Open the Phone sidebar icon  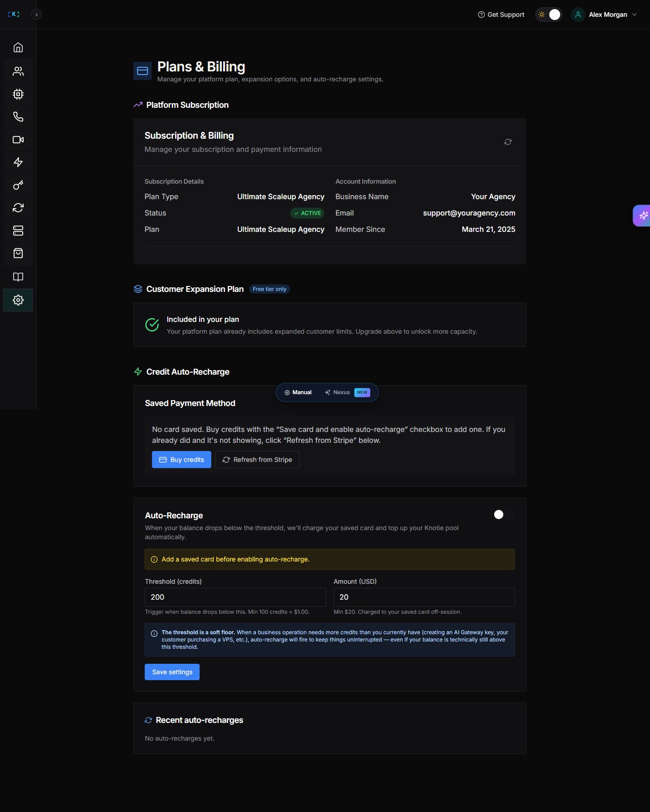(x=18, y=117)
